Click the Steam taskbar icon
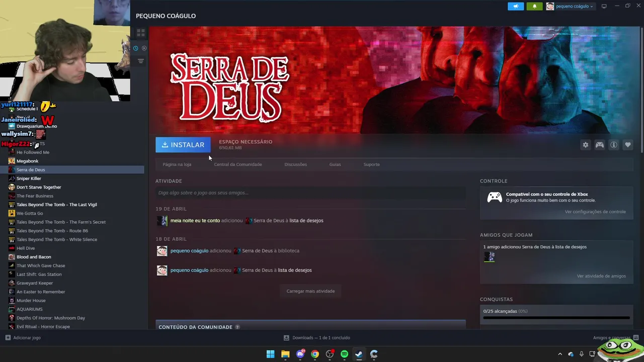This screenshot has height=362, width=644. pos(359,354)
